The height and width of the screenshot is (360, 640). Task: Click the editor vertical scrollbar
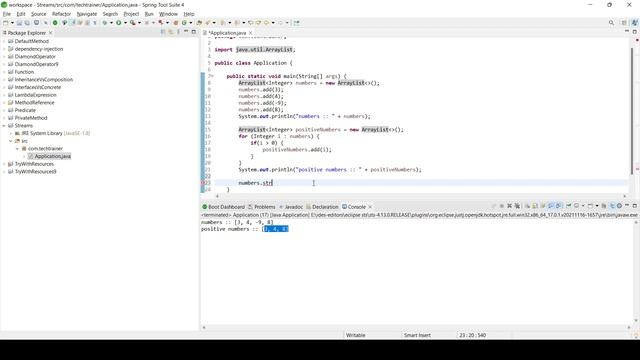tap(632, 110)
